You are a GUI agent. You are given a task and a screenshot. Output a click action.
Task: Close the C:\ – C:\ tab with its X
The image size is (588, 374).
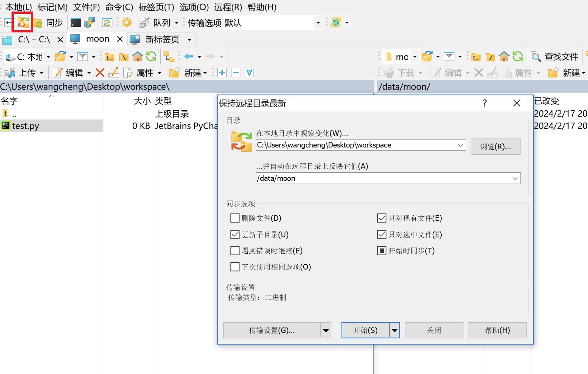click(60, 40)
